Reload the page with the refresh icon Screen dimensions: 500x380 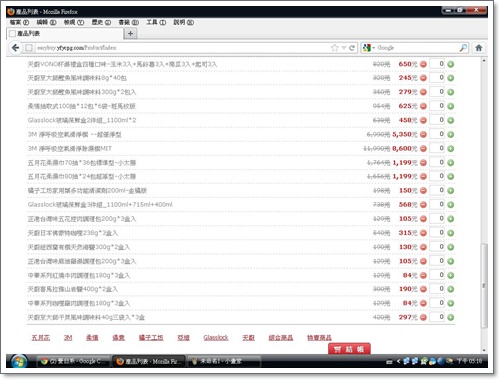click(x=352, y=48)
